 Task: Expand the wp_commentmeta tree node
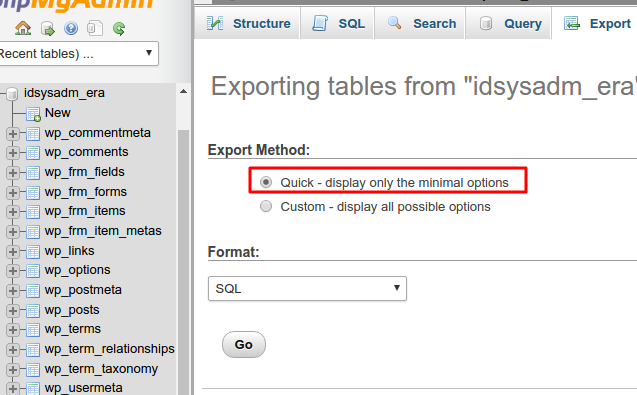(13, 133)
